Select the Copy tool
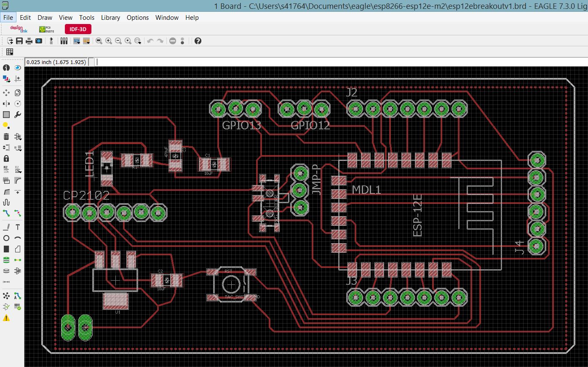588x367 pixels. [18, 93]
